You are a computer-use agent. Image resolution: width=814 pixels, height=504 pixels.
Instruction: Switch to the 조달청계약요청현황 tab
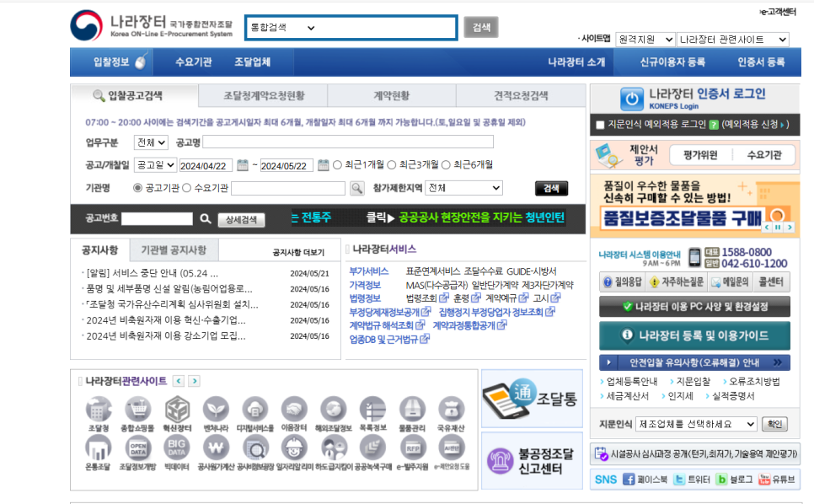click(x=263, y=95)
